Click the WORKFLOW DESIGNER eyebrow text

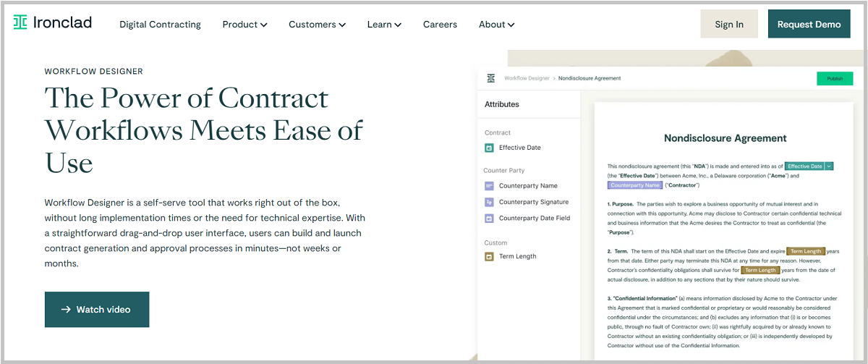(x=94, y=72)
